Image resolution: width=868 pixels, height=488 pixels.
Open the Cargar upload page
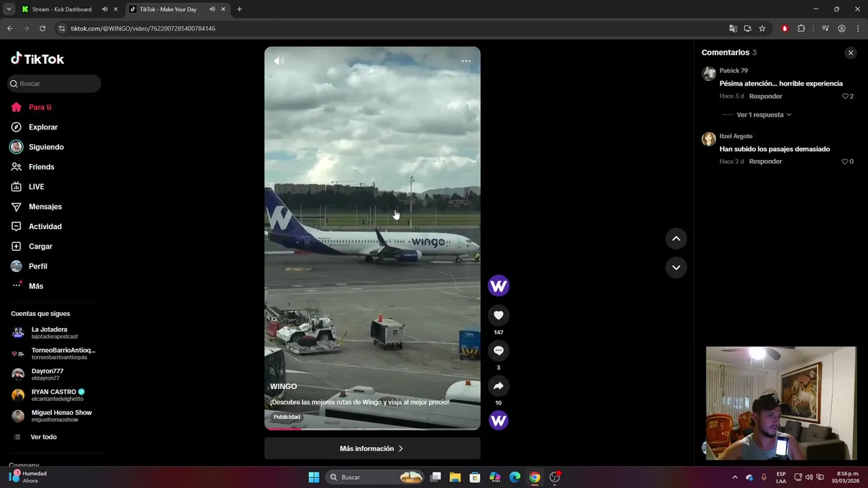[x=31, y=247]
